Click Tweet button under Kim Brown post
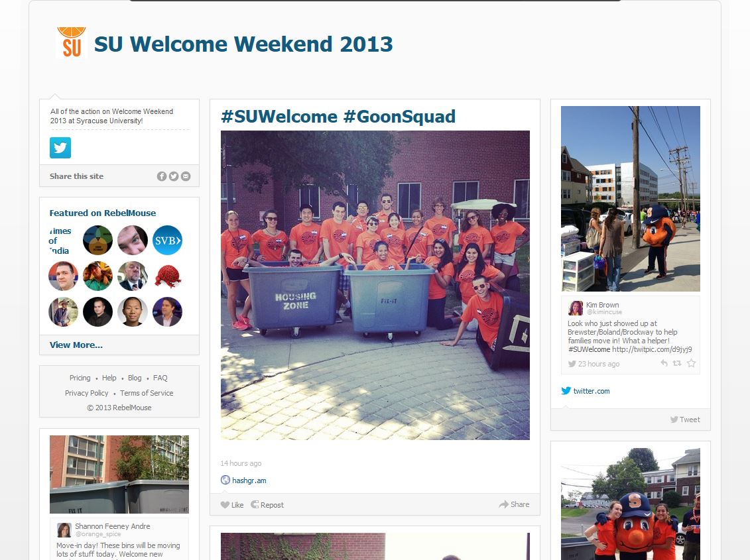Viewport: 750px width, 560px height. (x=685, y=420)
